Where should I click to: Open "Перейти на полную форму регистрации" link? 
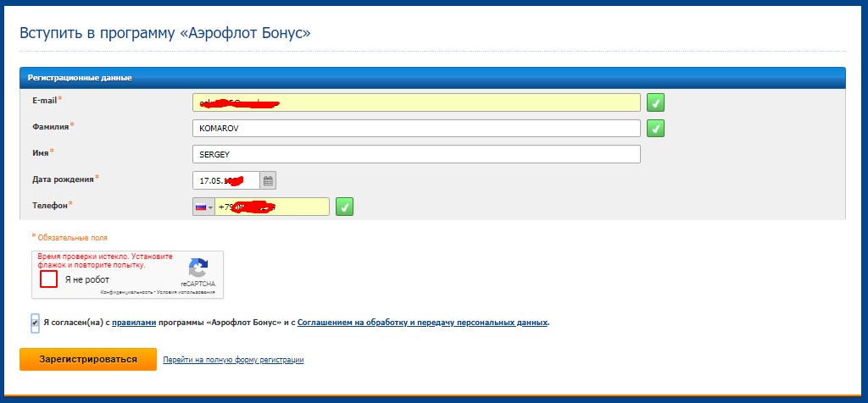coord(233,360)
